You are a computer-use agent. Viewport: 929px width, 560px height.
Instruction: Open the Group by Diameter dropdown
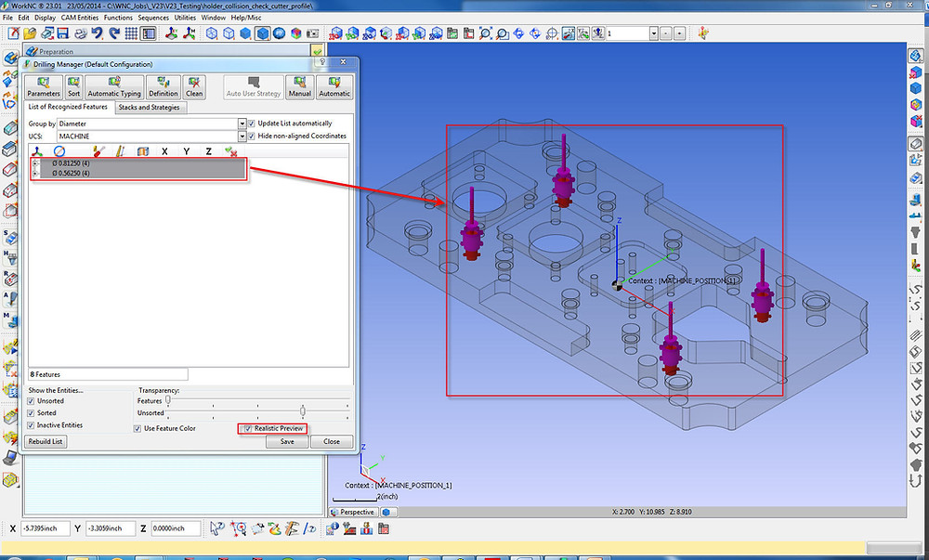point(242,124)
